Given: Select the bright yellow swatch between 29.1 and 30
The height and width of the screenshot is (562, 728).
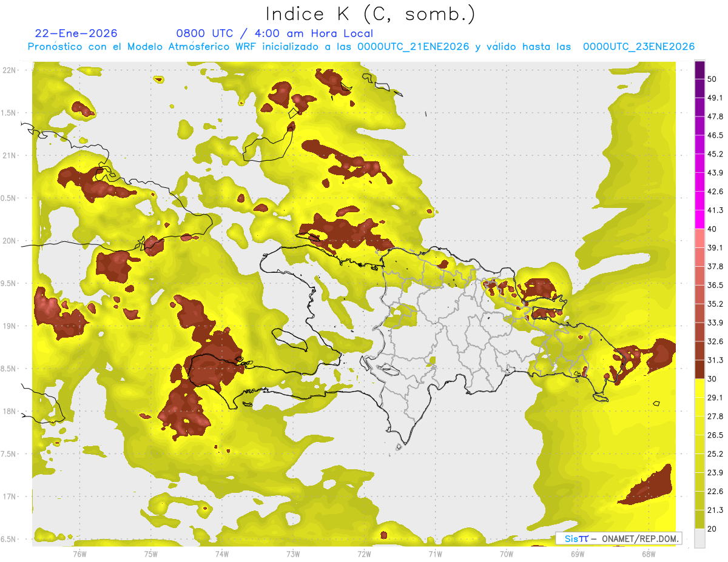Looking at the screenshot, I should [x=700, y=389].
